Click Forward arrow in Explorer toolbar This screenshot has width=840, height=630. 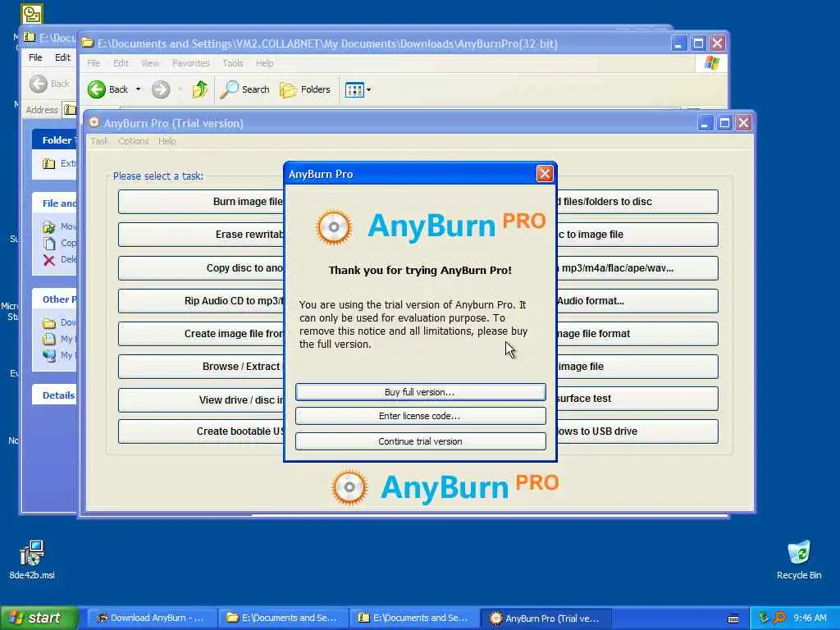(x=161, y=89)
